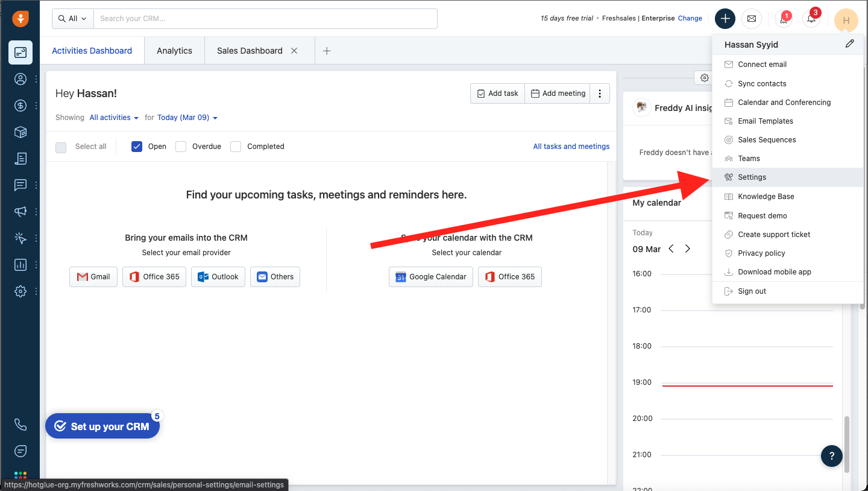Image resolution: width=868 pixels, height=491 pixels.
Task: Open the updates icon with badge 1
Action: click(784, 19)
